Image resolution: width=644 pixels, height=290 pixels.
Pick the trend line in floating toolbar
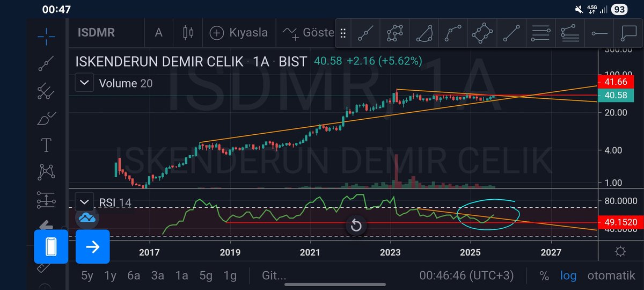[x=365, y=33]
